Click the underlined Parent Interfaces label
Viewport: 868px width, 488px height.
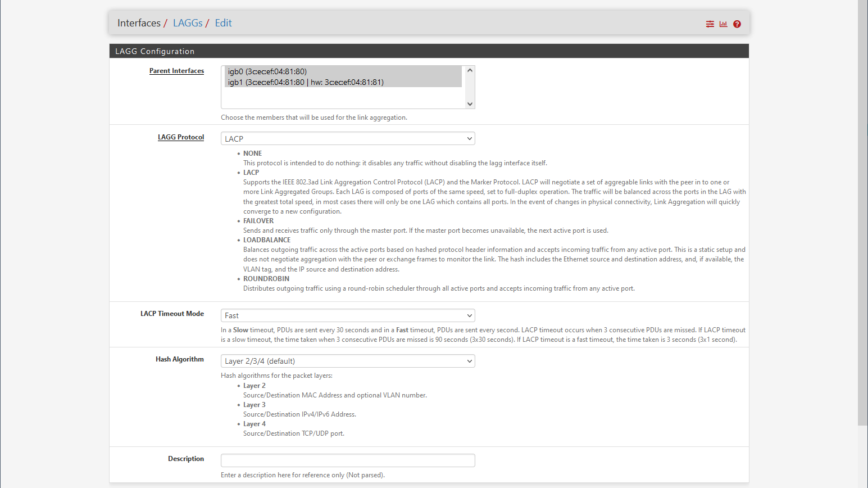pyautogui.click(x=176, y=71)
